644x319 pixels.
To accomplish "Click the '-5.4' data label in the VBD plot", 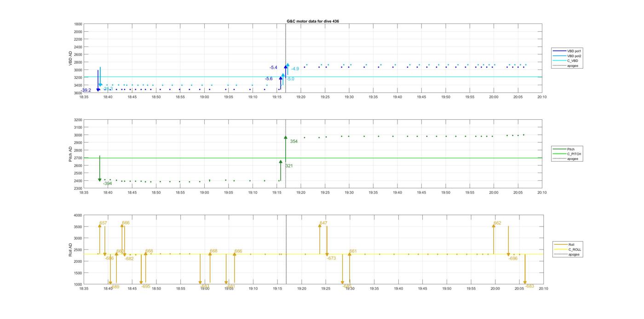I will pos(273,68).
